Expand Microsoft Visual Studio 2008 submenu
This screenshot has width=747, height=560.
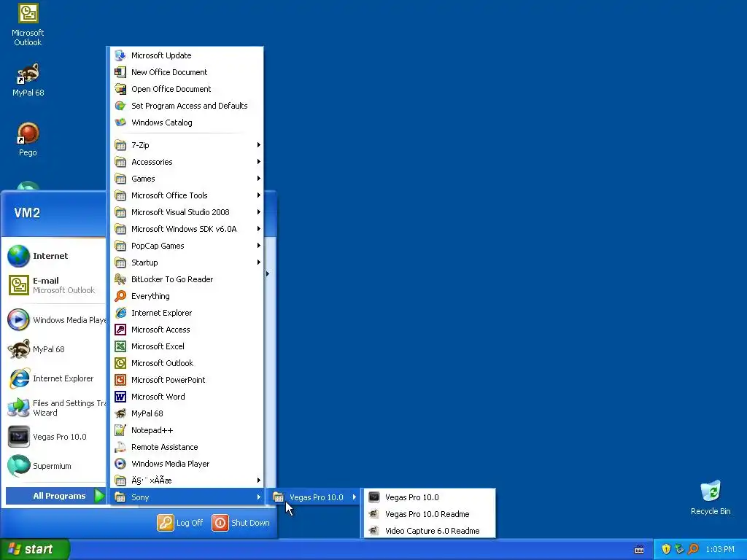187,212
